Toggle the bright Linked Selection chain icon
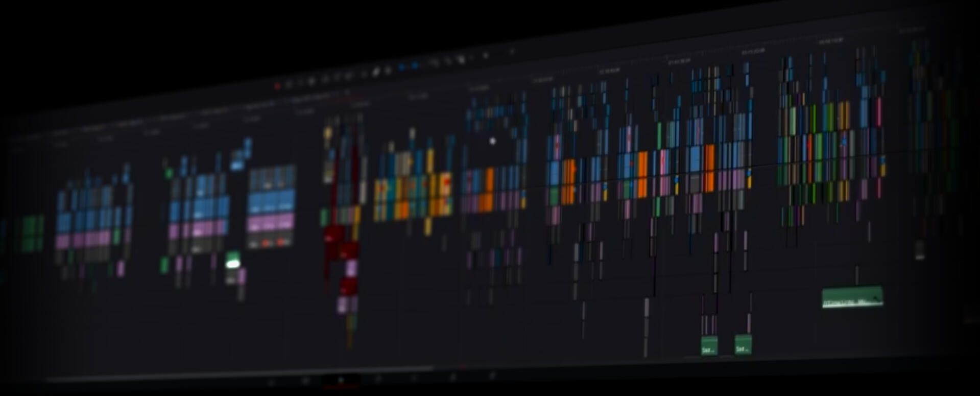Viewport: 980px width, 396px height. pyautogui.click(x=376, y=72)
